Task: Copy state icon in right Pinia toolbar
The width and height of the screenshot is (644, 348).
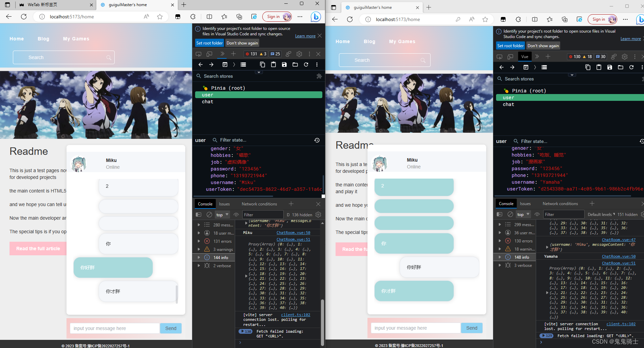Action: (x=588, y=67)
